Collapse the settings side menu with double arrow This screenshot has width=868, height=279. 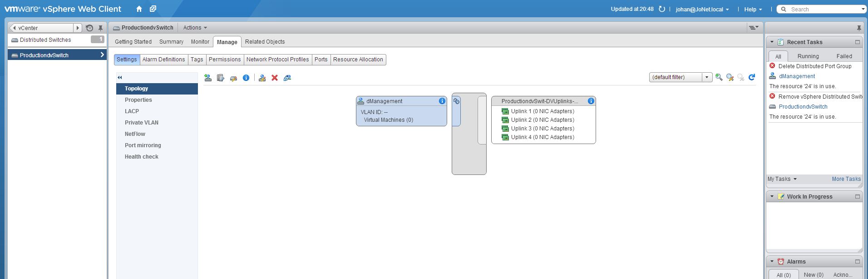[x=120, y=78]
